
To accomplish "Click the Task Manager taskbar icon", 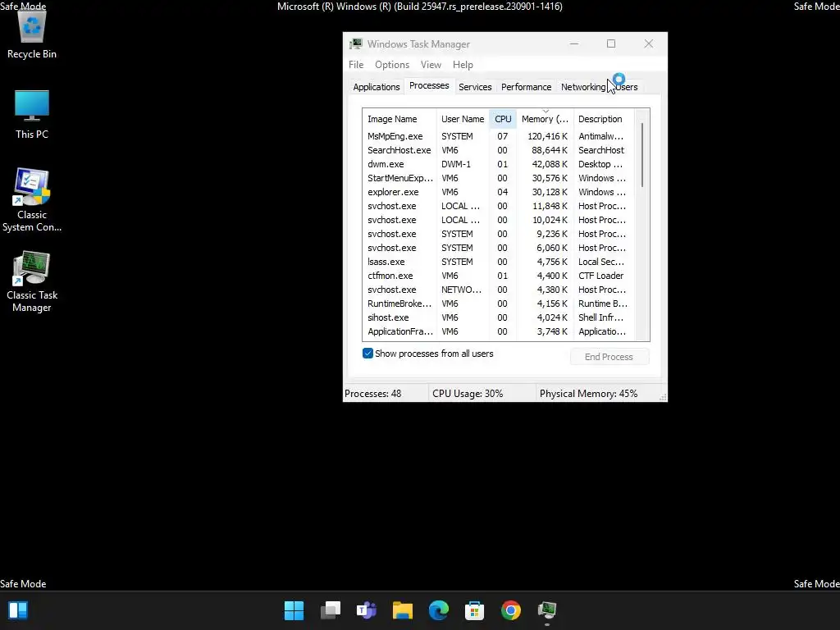I will [x=547, y=610].
